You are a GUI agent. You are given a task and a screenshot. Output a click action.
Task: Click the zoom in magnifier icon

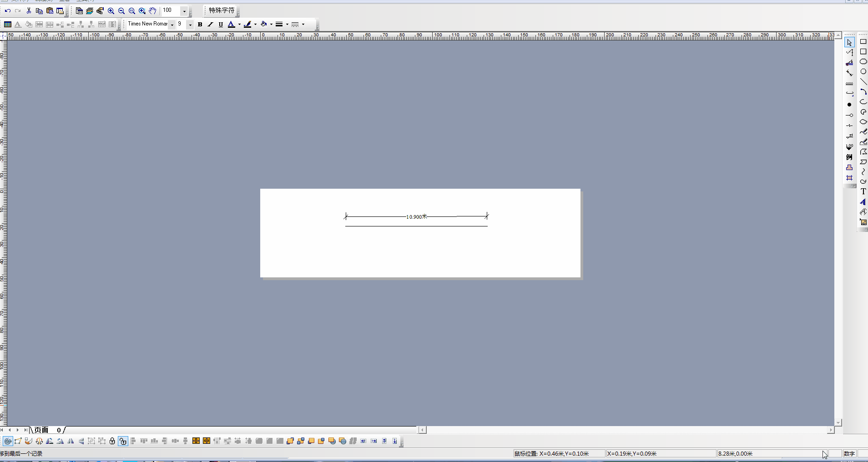(111, 11)
